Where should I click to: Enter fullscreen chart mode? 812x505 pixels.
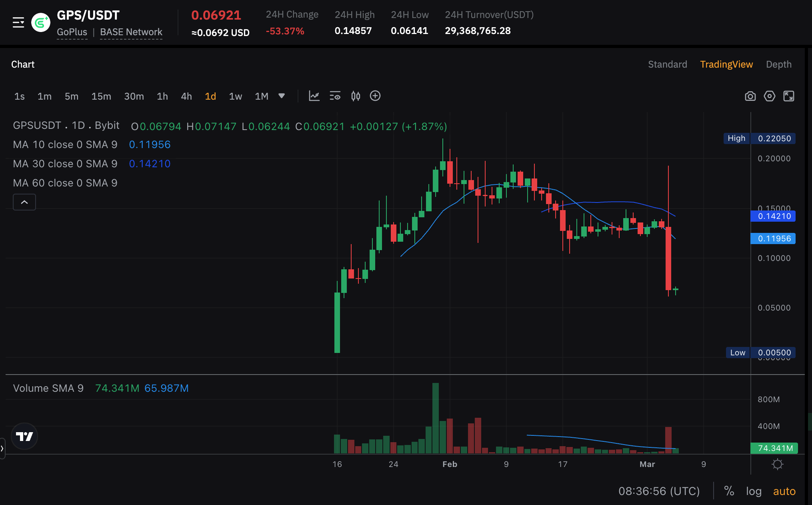tap(788, 96)
